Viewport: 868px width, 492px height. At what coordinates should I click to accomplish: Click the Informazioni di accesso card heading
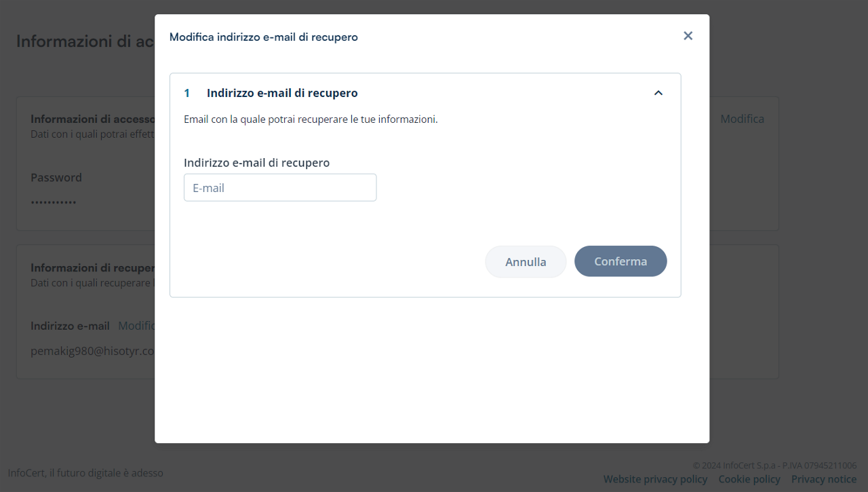(93, 119)
